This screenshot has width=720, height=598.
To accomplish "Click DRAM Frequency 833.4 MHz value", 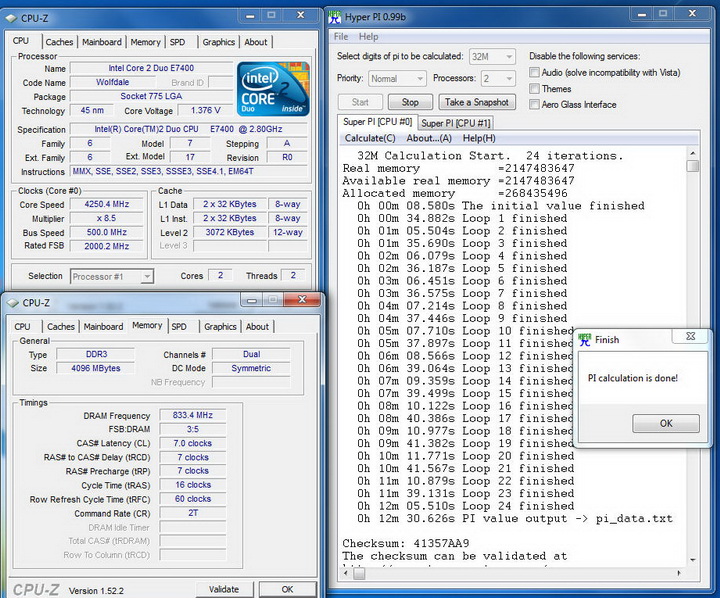I will coord(193,415).
